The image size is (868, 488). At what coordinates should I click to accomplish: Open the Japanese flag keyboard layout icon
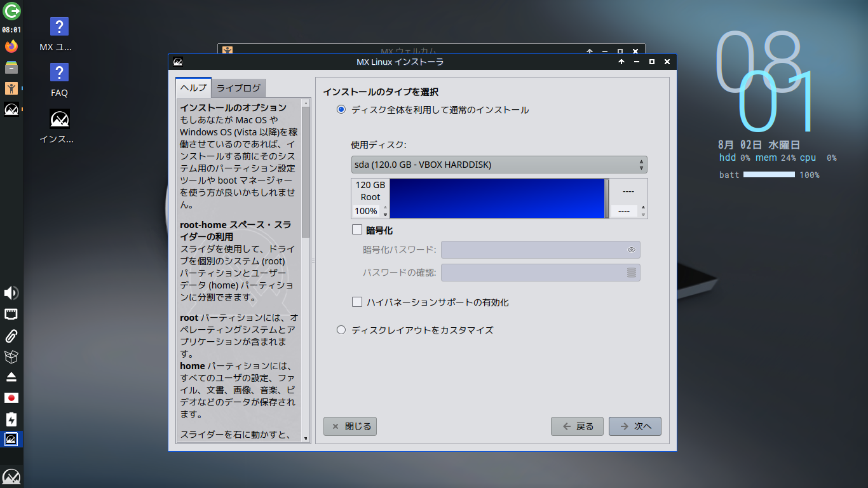(x=11, y=398)
